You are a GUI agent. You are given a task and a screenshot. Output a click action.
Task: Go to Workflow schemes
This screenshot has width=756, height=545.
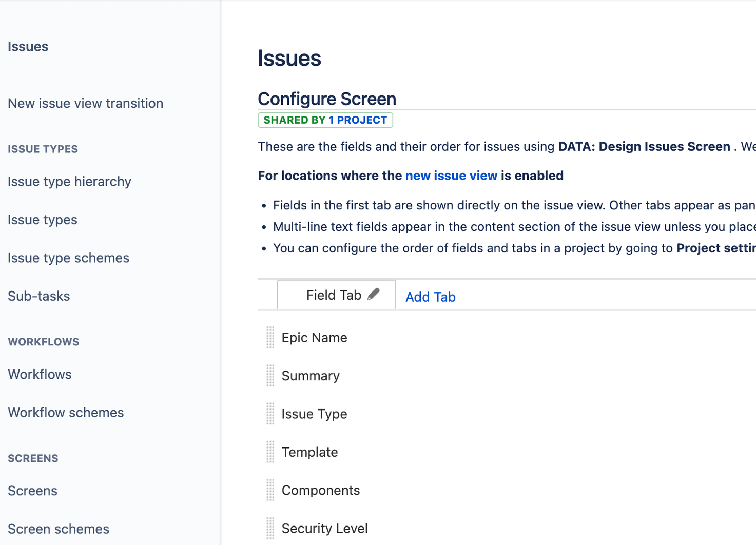point(66,412)
